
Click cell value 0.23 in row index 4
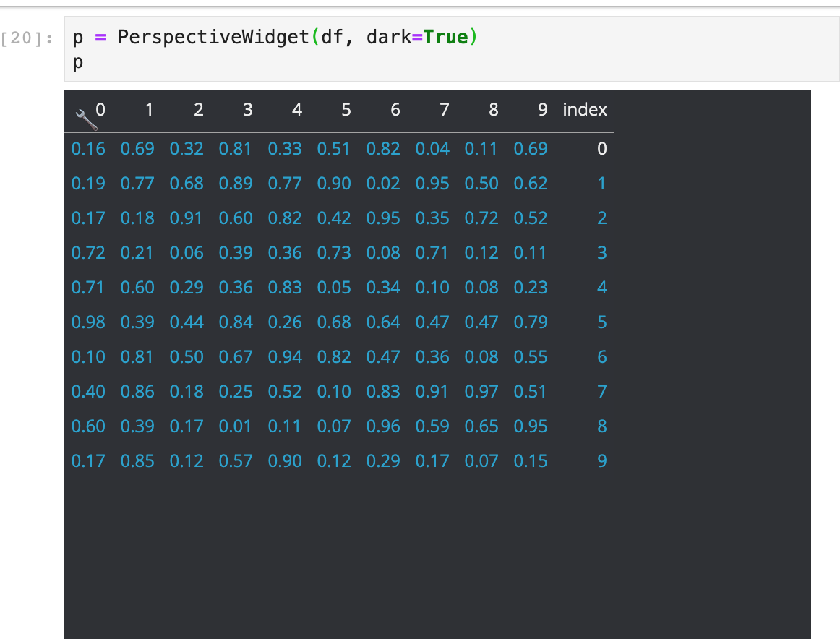(531, 287)
